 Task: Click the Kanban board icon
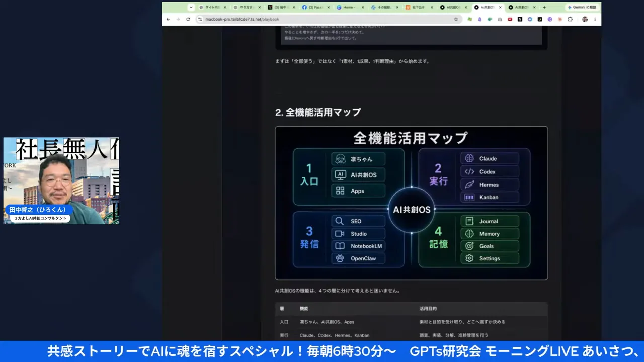(469, 197)
